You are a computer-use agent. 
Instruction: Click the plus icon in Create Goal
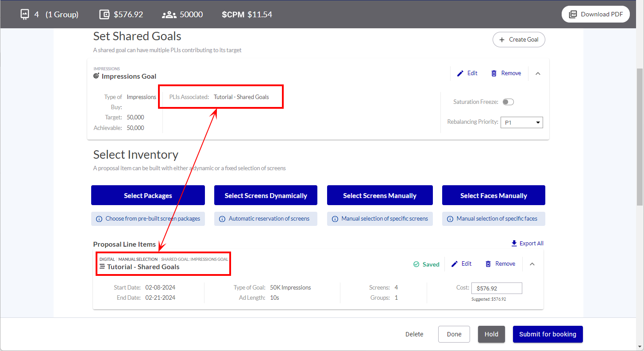[502, 40]
